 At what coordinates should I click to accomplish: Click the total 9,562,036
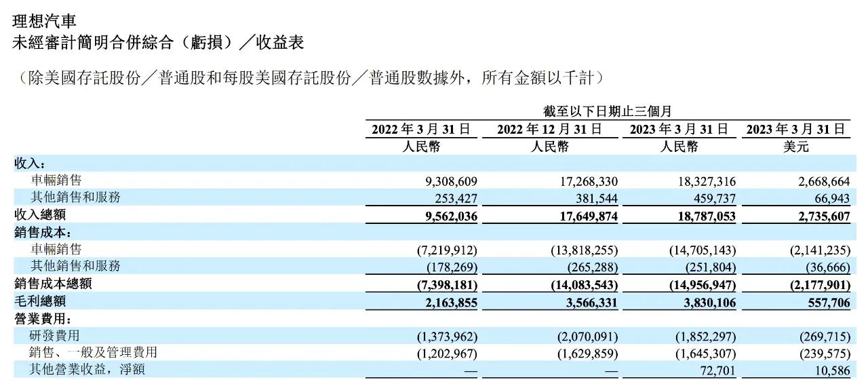(x=450, y=216)
